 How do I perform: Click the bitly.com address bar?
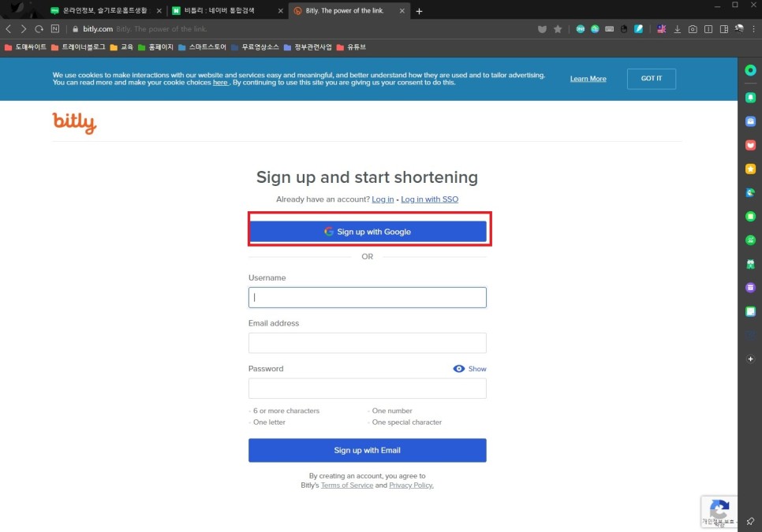click(301, 29)
